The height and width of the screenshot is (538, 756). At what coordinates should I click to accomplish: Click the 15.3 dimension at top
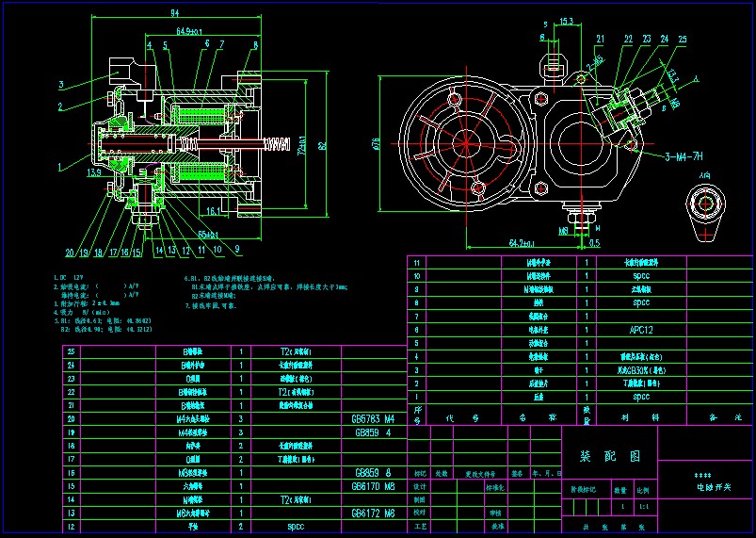566,20
